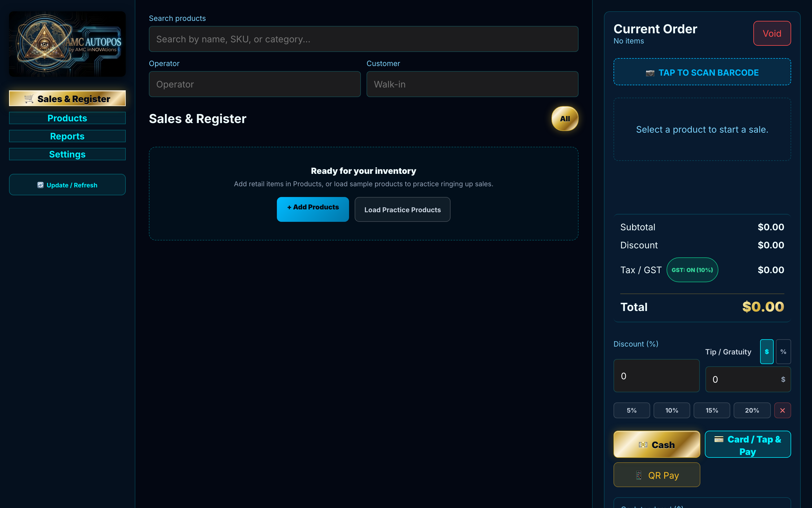Click the gold Total $0.00 amount

pos(763,307)
